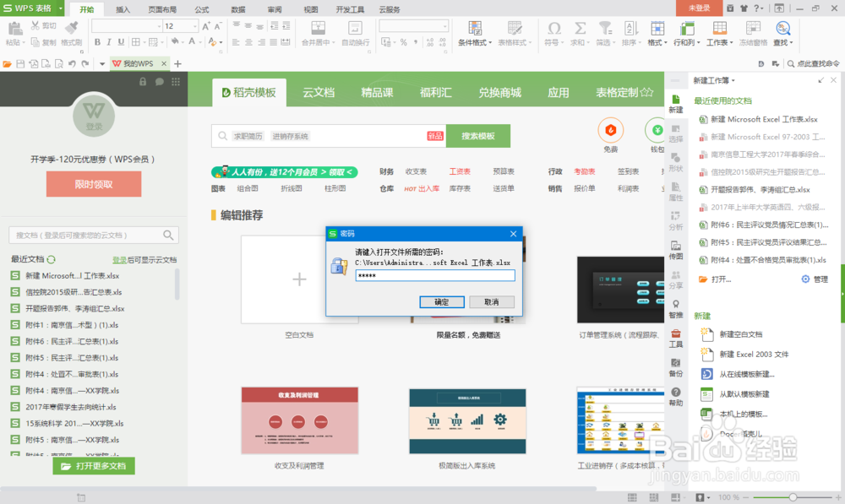Select the 兑换商城 tab
The image size is (845, 504).
(499, 93)
